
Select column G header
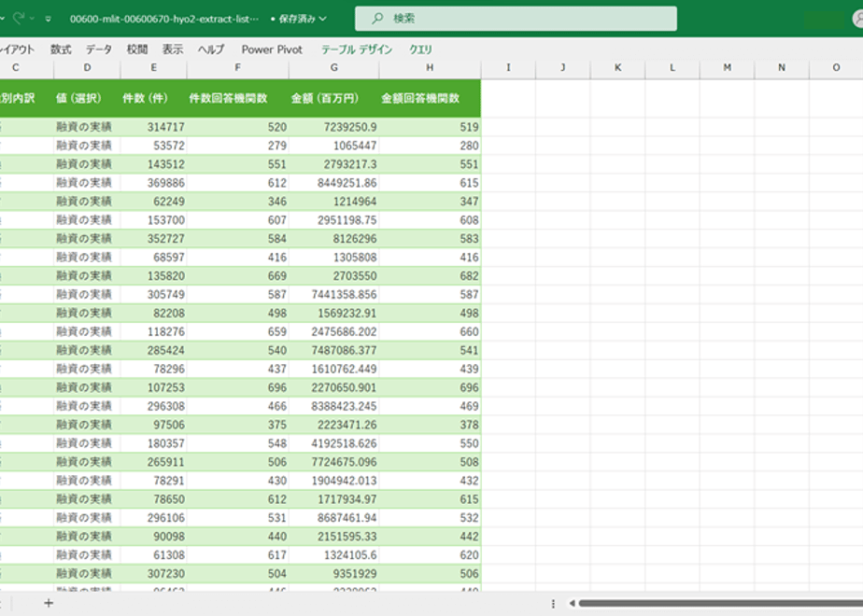pos(334,67)
